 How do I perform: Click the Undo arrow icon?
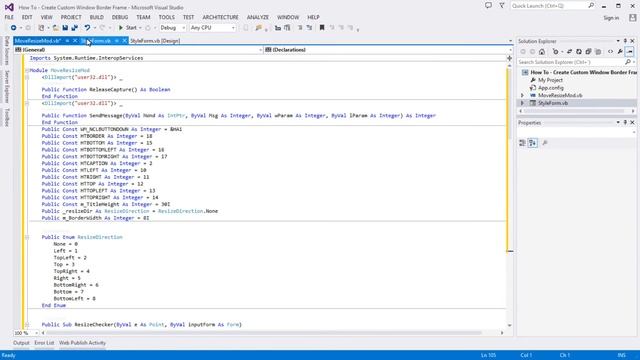tap(87, 28)
